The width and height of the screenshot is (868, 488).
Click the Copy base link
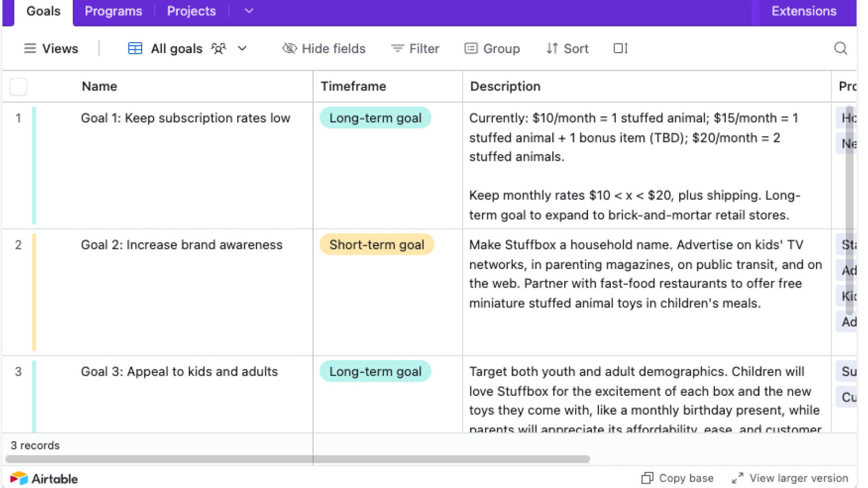coord(678,478)
